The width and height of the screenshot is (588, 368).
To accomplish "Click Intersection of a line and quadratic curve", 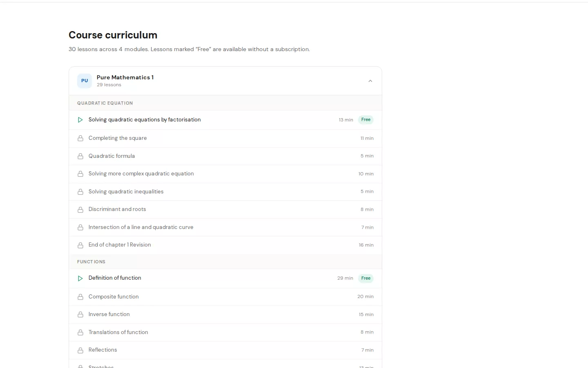I will [141, 227].
